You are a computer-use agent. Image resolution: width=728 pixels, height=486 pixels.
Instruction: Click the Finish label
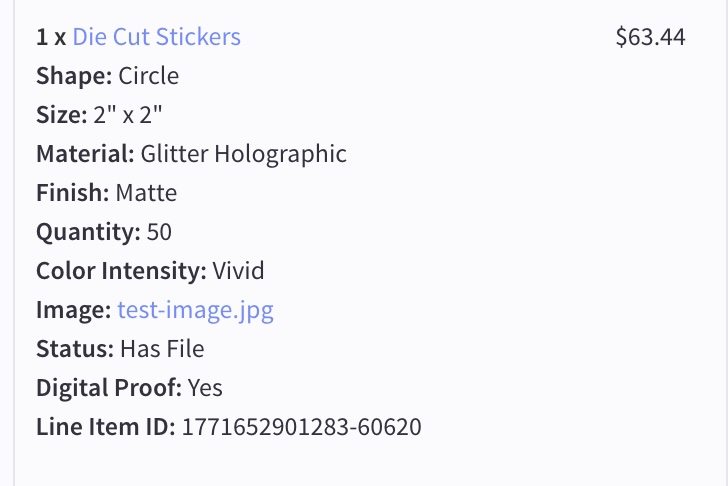73,193
